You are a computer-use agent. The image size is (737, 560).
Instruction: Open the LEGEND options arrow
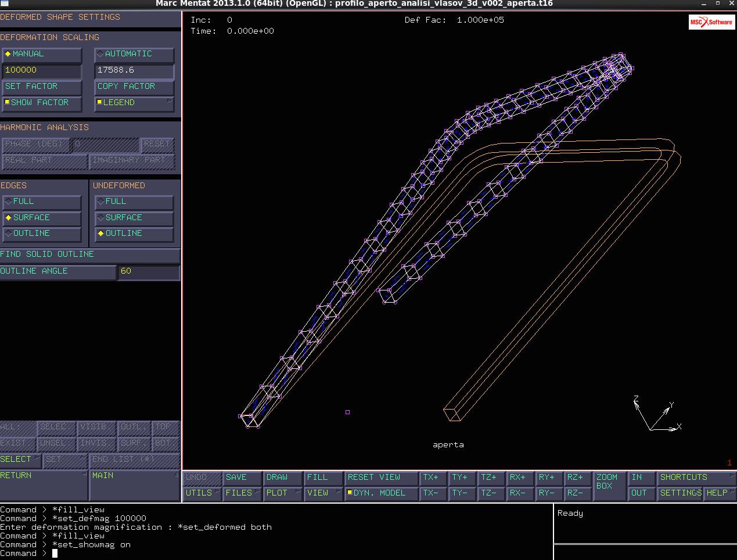click(170, 102)
